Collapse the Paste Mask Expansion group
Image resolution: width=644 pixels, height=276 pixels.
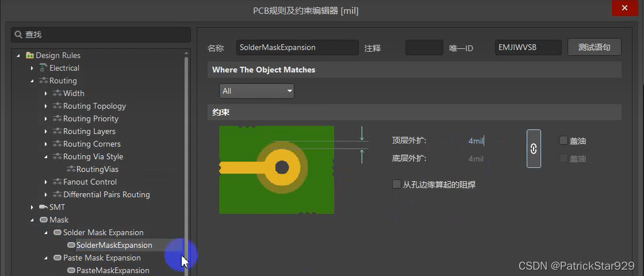pyautogui.click(x=45, y=258)
